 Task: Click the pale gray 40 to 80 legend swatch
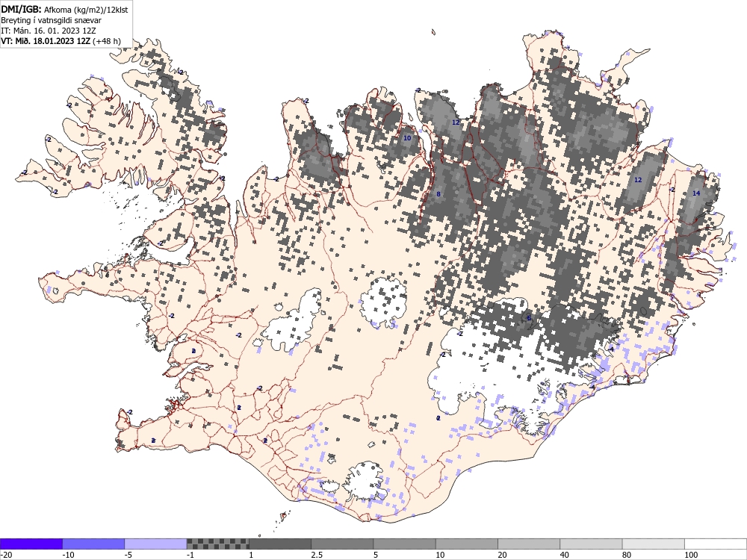591,544
